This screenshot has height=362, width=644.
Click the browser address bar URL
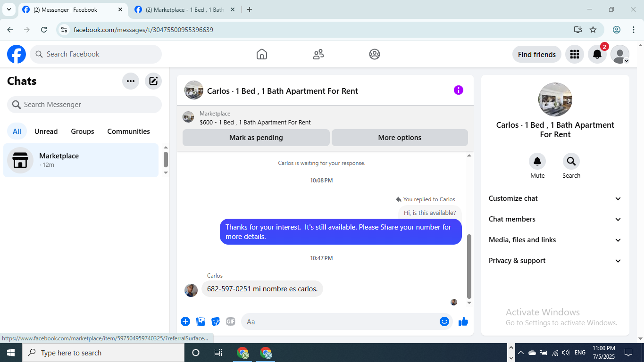coord(143,30)
